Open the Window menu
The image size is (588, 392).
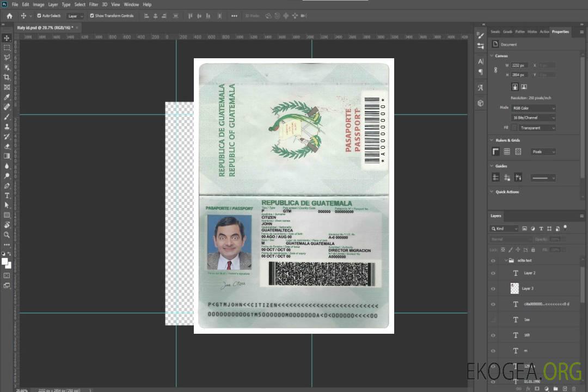point(131,4)
